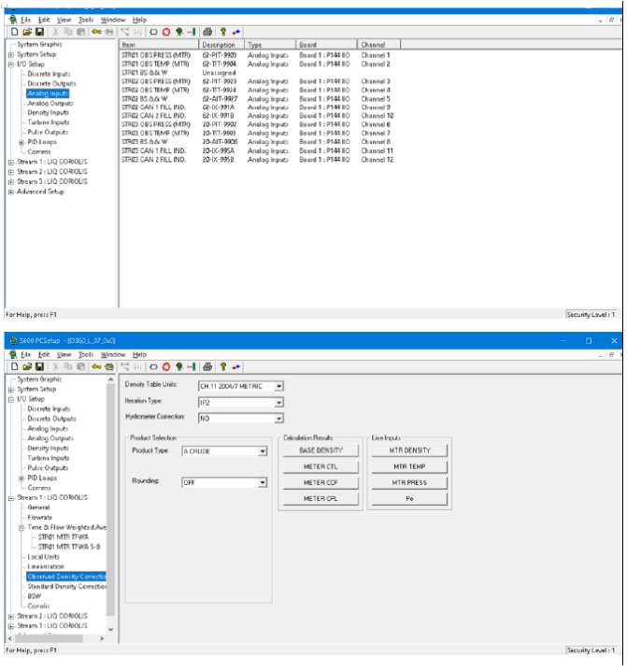
Task: Click the key icon in lower window toolbar
Action: pos(97,367)
